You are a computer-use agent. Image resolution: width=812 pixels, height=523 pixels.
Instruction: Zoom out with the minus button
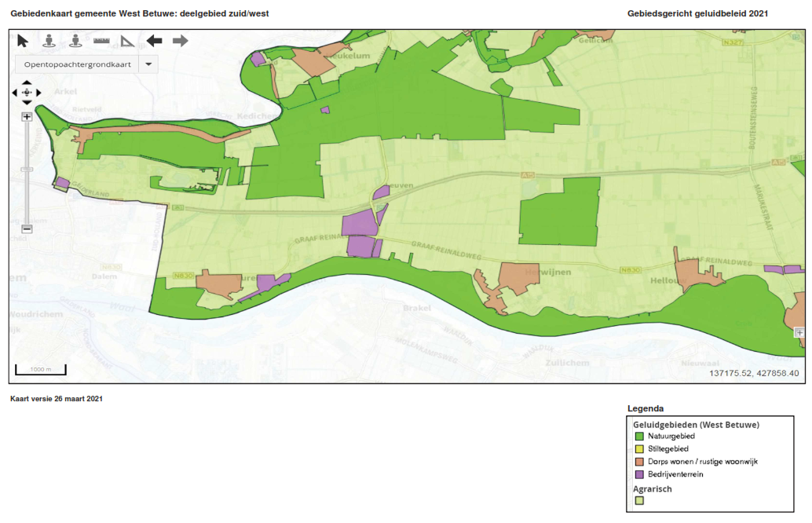27,229
